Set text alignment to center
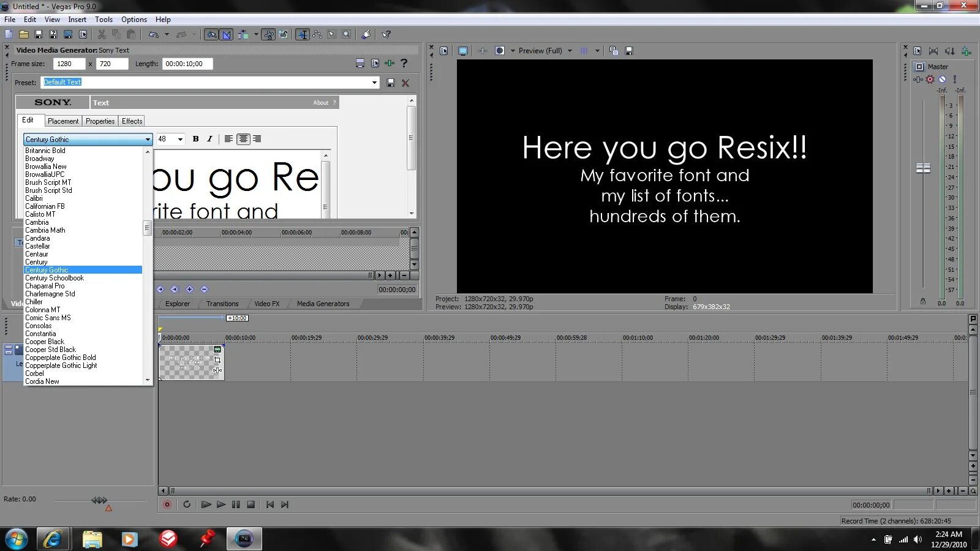 pyautogui.click(x=243, y=139)
